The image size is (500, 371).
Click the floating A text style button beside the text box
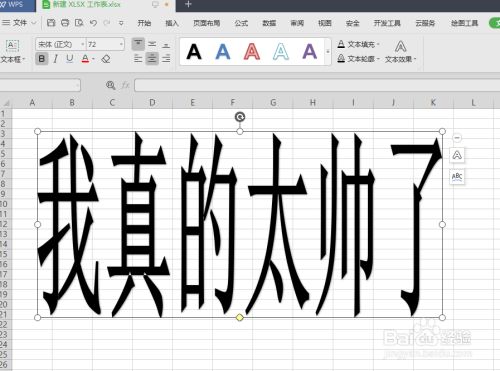[x=457, y=155]
